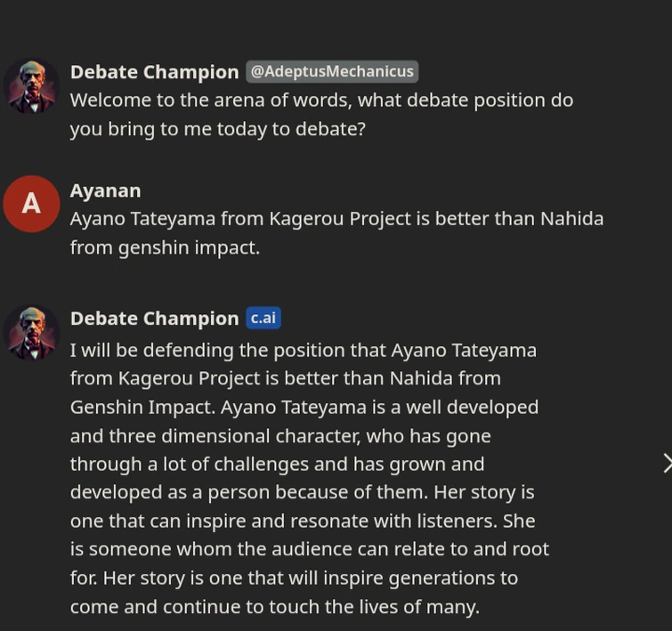Click the c.ai badge

pyautogui.click(x=263, y=318)
